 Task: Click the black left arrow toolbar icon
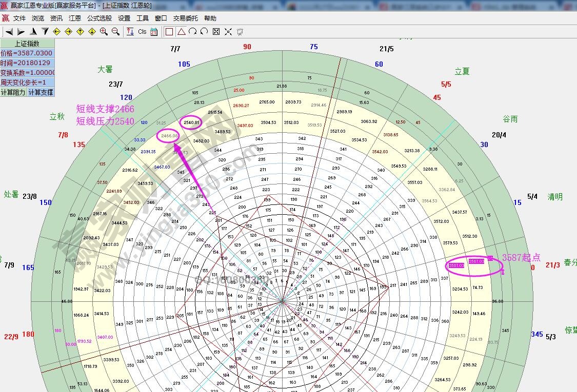pyautogui.click(x=9, y=32)
